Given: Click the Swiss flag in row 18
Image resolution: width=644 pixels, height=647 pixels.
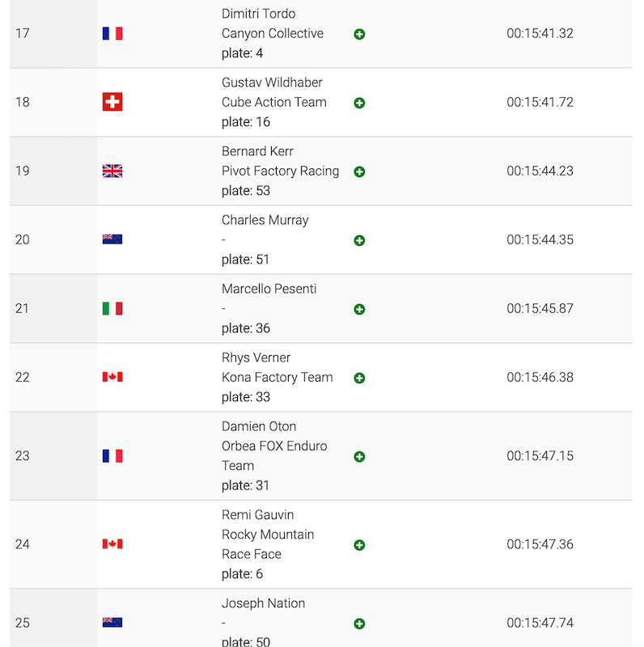Looking at the screenshot, I should (x=112, y=102).
